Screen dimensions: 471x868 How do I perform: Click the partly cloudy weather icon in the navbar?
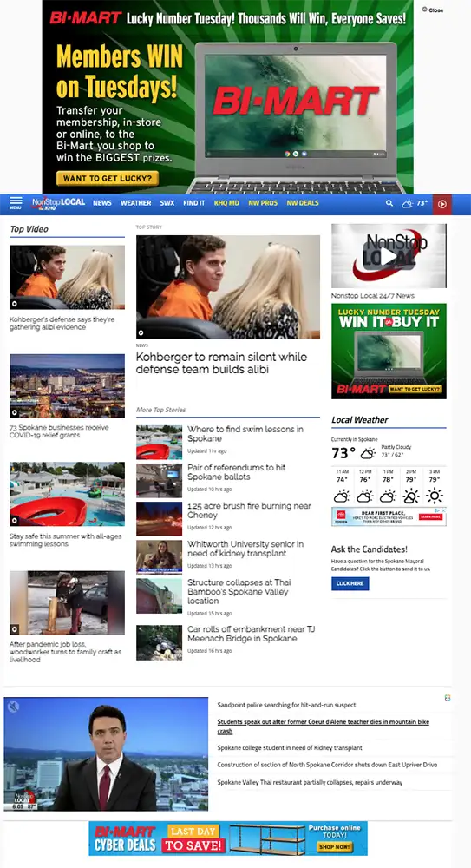(x=408, y=204)
